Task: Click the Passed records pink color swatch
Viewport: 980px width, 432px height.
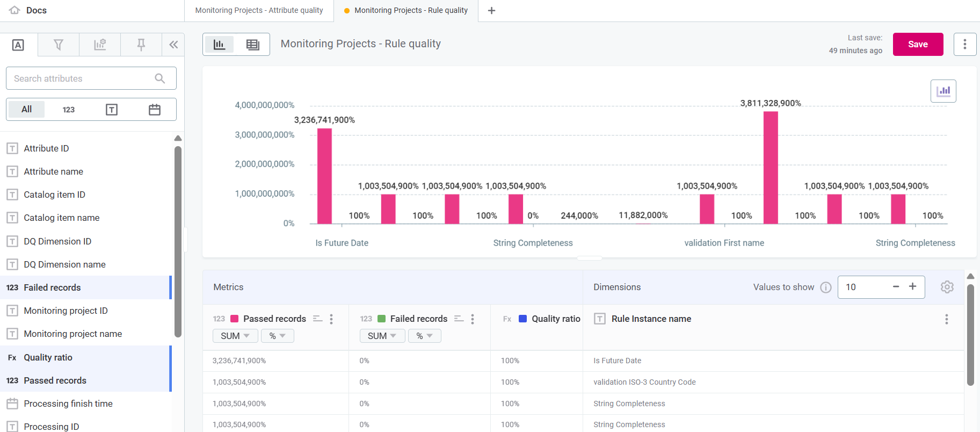Action: 234,319
